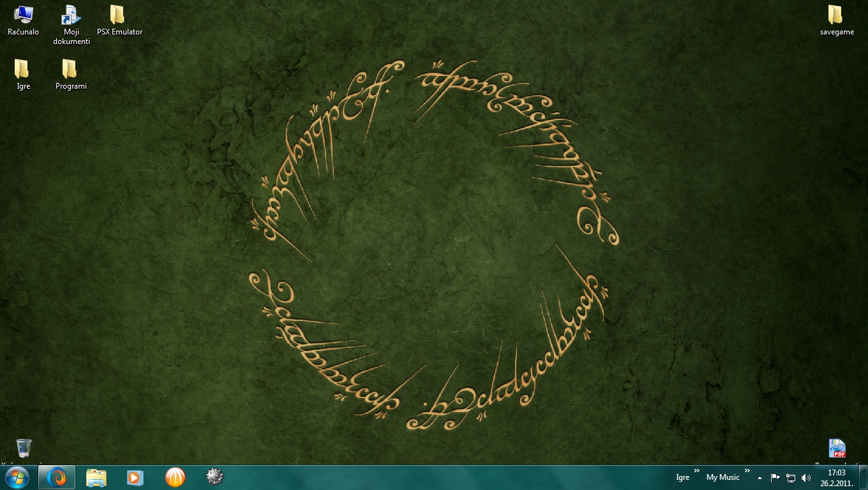Expand the Igre toolbar chevron

(696, 471)
